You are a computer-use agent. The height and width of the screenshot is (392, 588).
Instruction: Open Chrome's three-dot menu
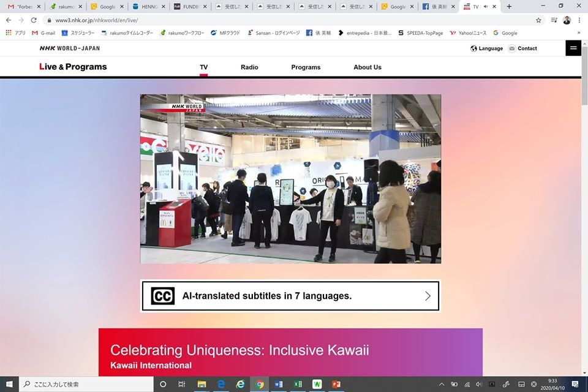click(579, 20)
